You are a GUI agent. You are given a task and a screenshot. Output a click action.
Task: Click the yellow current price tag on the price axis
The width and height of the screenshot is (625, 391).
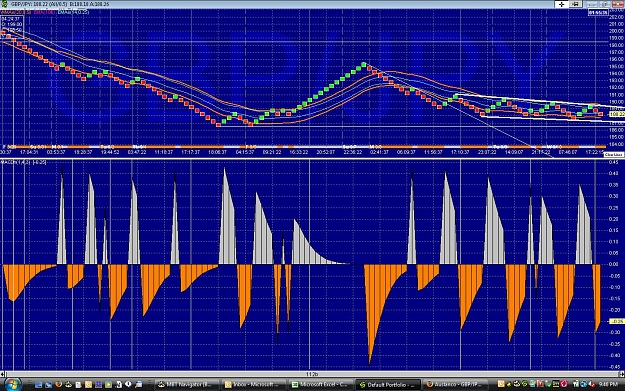pyautogui.click(x=617, y=114)
